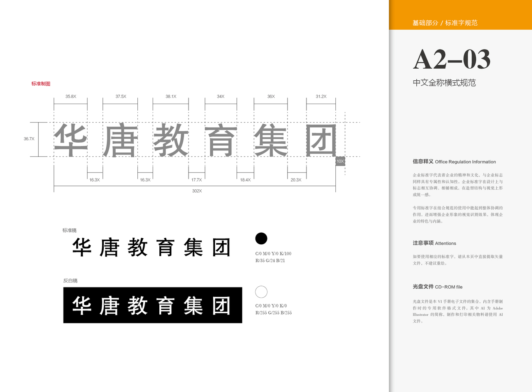
Task: Click the C/0 M/0 Y/0 K/0 value
Action: coord(271,306)
